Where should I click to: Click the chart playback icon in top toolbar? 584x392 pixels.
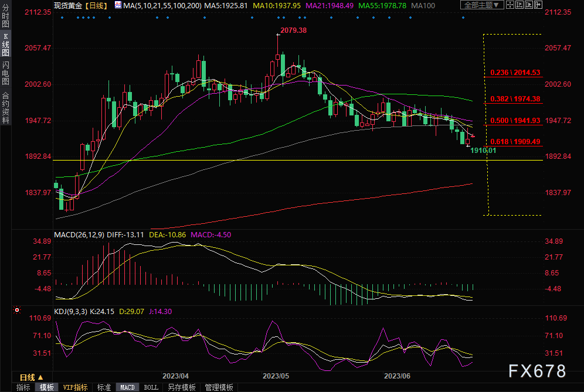529,5
